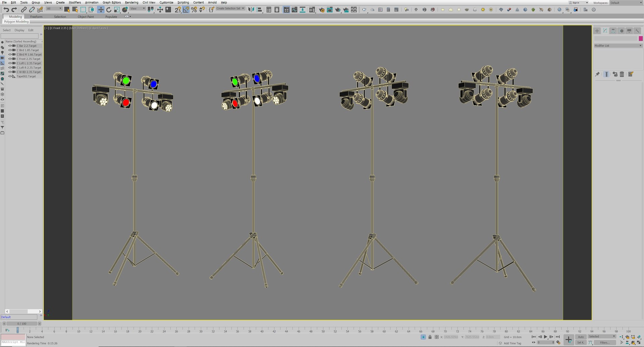The height and width of the screenshot is (347, 644).
Task: Click the Undo arrow icon
Action: (6, 10)
